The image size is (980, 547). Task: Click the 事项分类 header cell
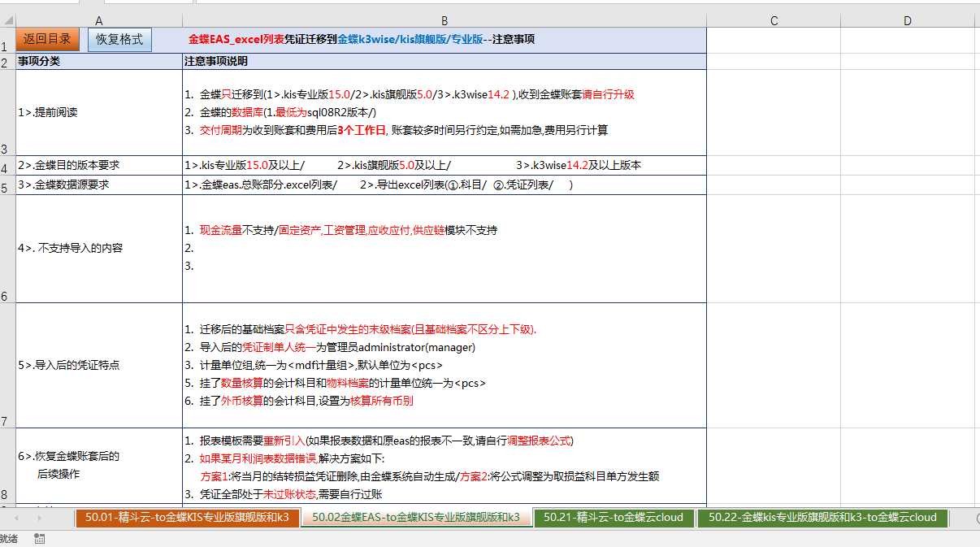[x=99, y=62]
